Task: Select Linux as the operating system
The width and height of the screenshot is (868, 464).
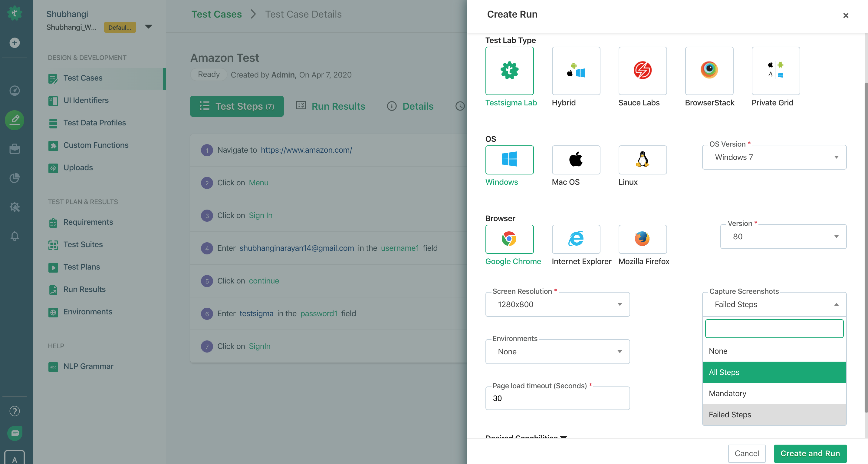Action: click(x=642, y=160)
